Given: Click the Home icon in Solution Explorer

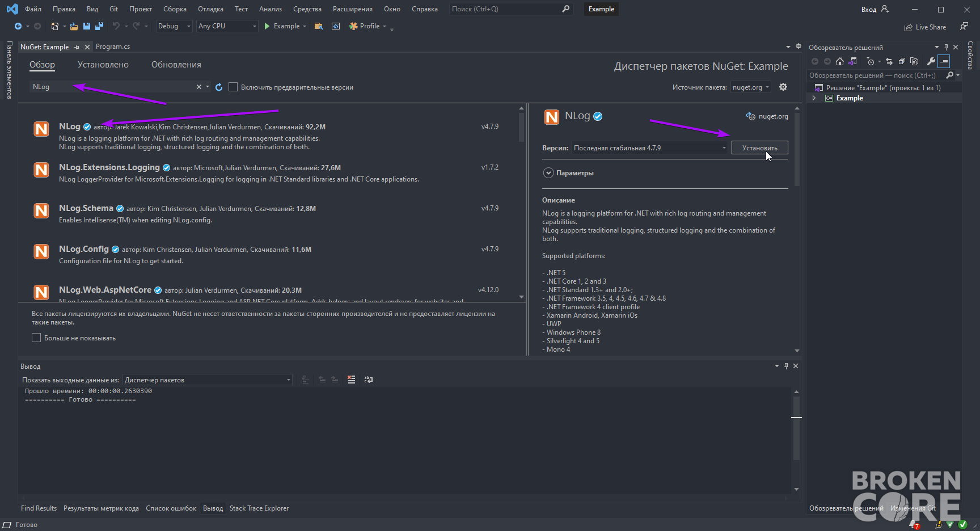Looking at the screenshot, I should click(x=840, y=61).
